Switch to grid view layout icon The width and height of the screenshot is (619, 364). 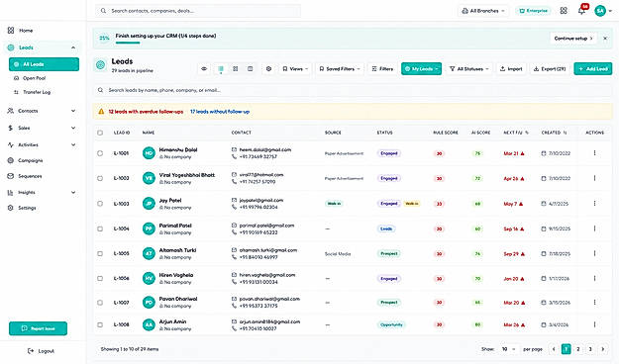236,69
